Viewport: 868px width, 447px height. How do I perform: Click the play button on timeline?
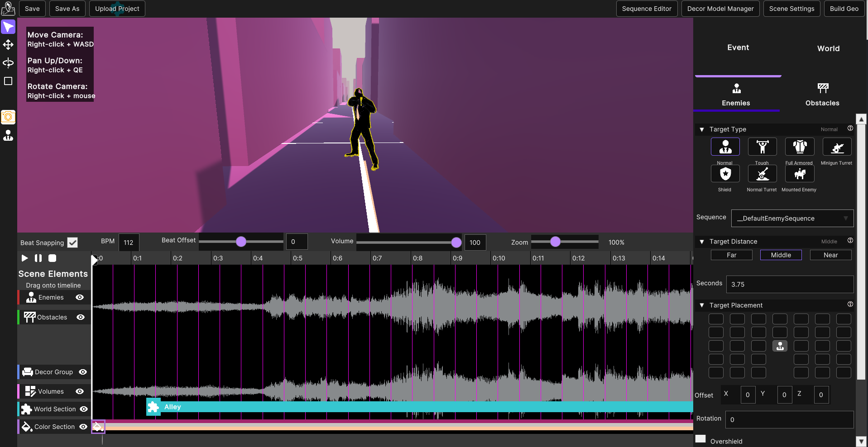click(24, 258)
